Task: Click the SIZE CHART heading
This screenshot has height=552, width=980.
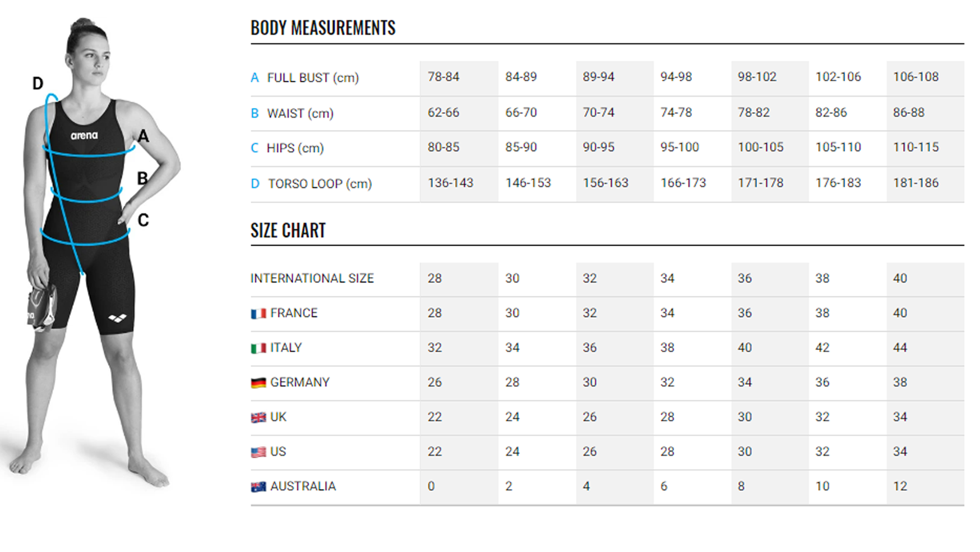Action: click(288, 231)
